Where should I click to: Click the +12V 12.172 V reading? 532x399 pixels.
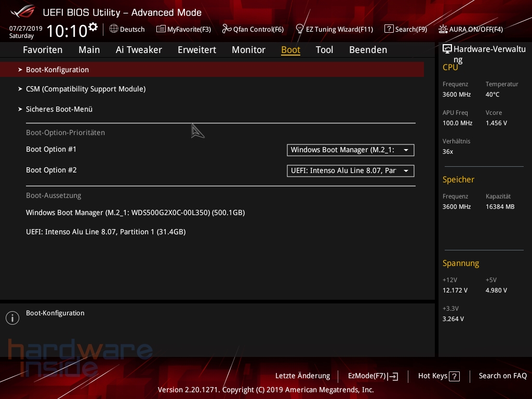tap(455, 290)
